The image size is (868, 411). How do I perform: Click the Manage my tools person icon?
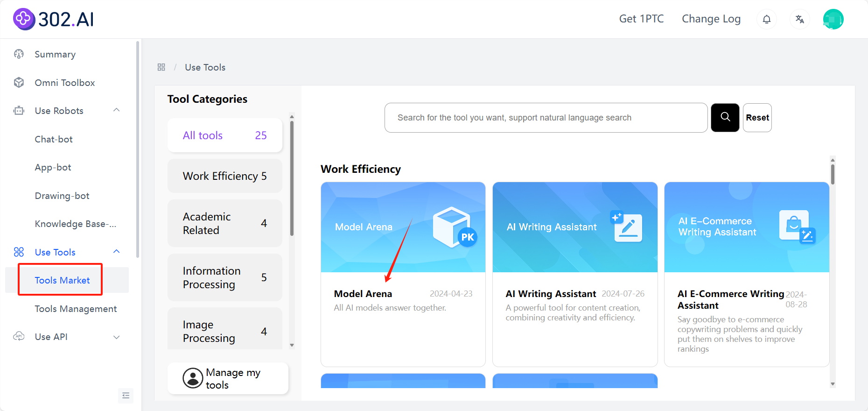(x=192, y=378)
